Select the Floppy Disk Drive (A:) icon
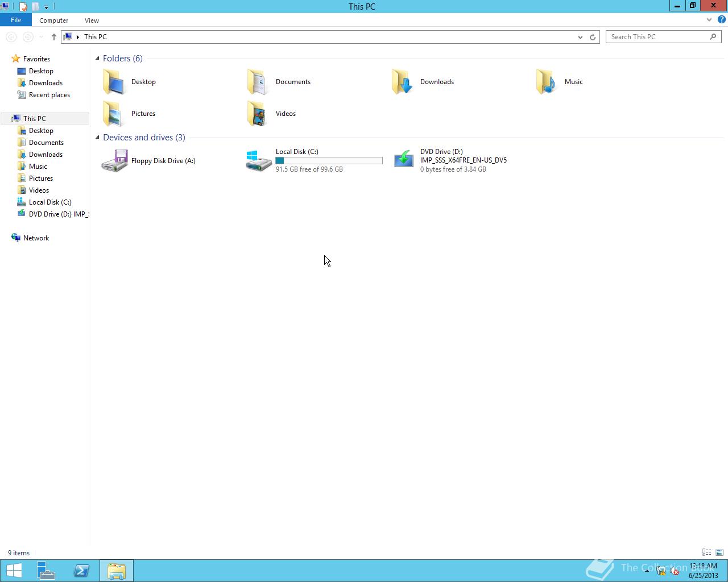Image resolution: width=728 pixels, height=582 pixels. pyautogui.click(x=114, y=161)
